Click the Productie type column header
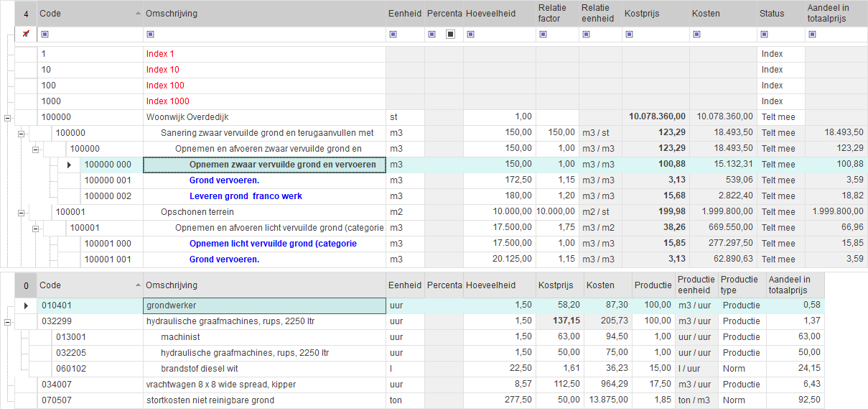Image resolution: width=868 pixels, height=409 pixels. tap(741, 285)
